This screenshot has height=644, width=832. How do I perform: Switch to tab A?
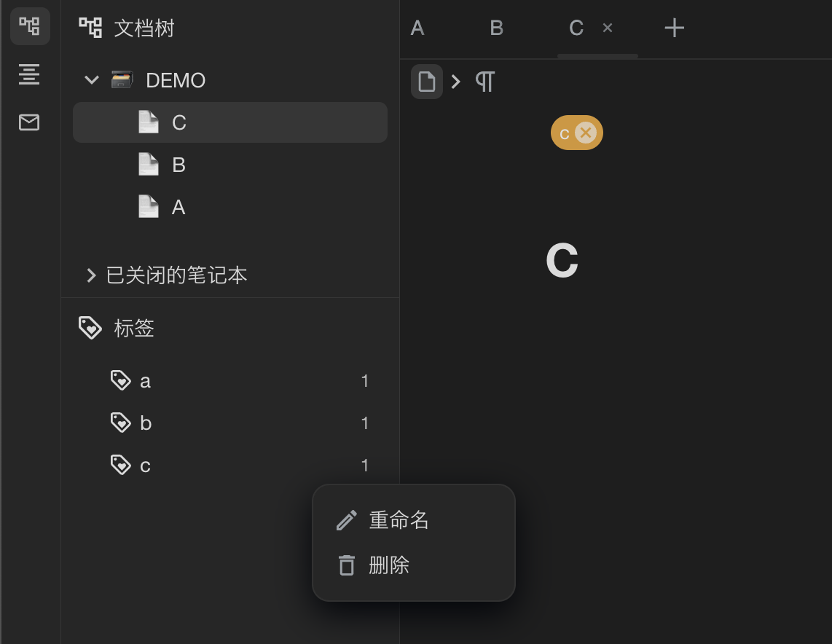click(x=416, y=28)
